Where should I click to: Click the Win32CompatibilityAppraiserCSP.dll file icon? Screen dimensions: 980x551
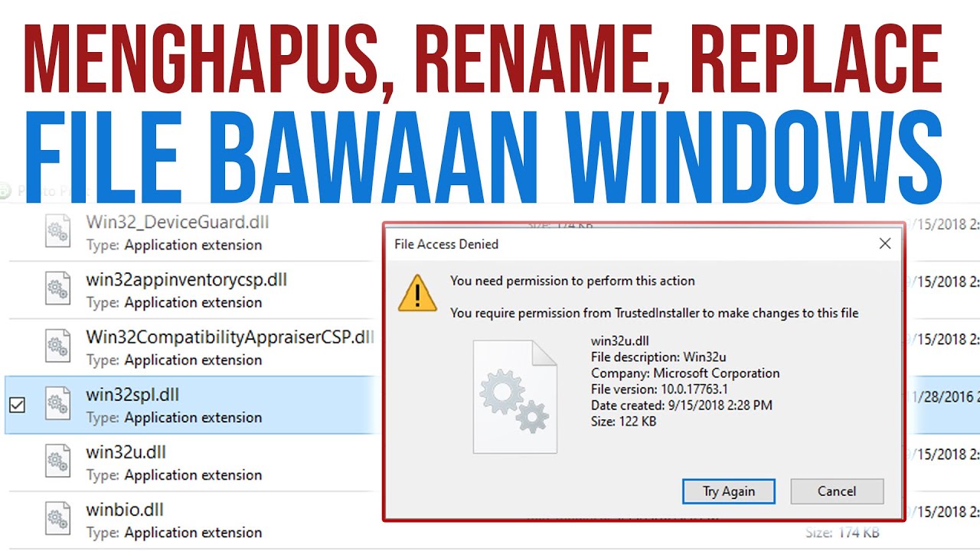point(58,347)
